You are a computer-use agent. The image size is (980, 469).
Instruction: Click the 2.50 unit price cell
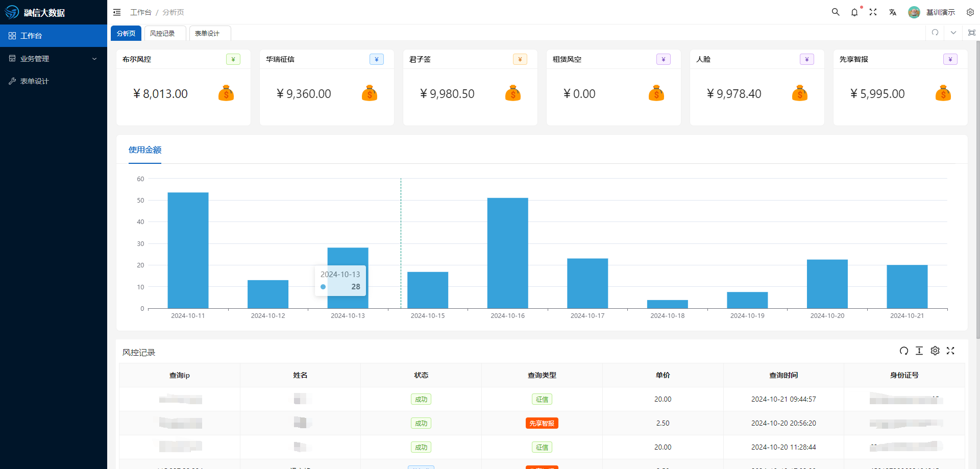tap(663, 423)
